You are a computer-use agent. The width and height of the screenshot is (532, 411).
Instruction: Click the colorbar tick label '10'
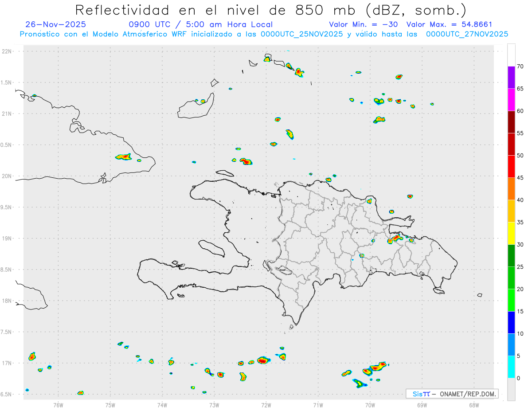click(520, 334)
